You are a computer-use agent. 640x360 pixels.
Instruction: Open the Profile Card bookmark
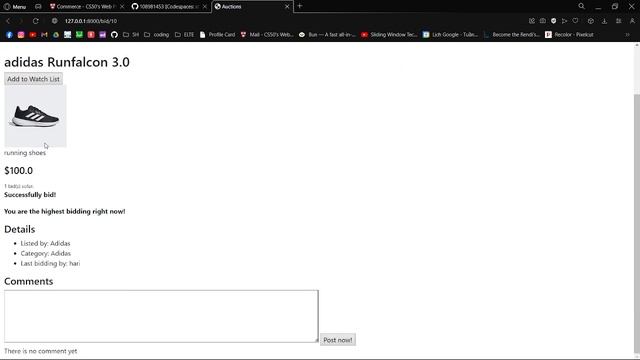[218, 35]
